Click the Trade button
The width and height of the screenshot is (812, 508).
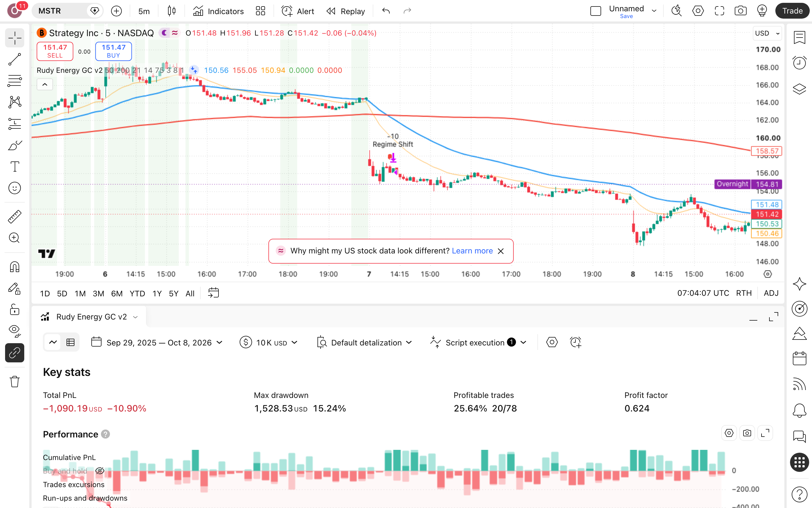[x=792, y=11]
